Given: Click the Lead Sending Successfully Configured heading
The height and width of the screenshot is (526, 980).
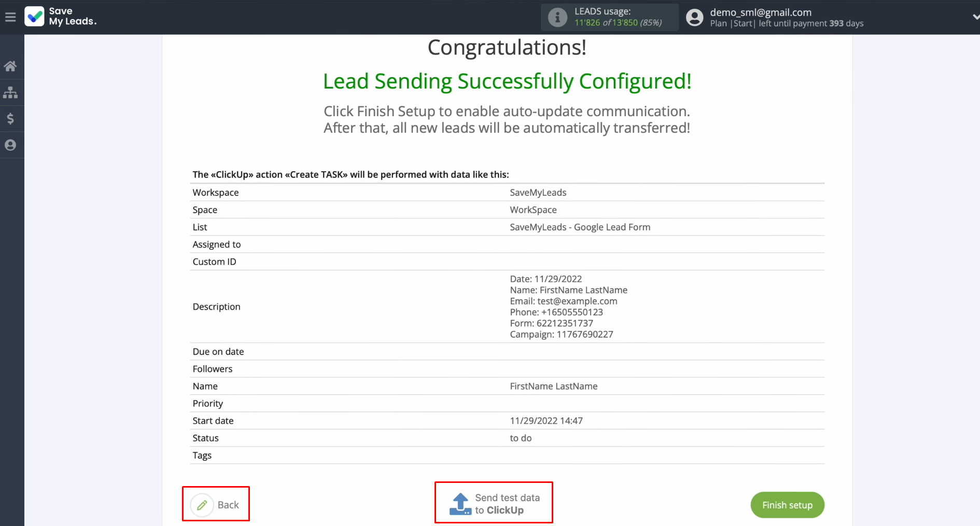Looking at the screenshot, I should [x=507, y=81].
